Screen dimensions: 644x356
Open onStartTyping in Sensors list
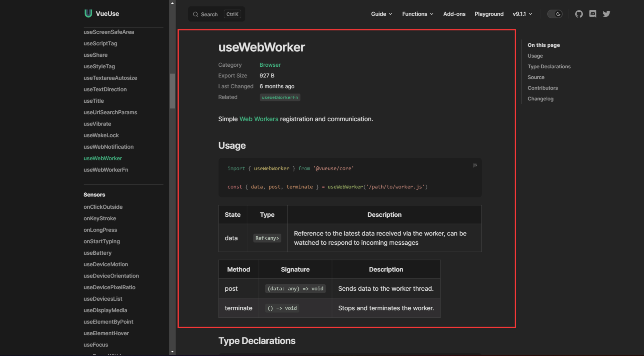pos(102,241)
